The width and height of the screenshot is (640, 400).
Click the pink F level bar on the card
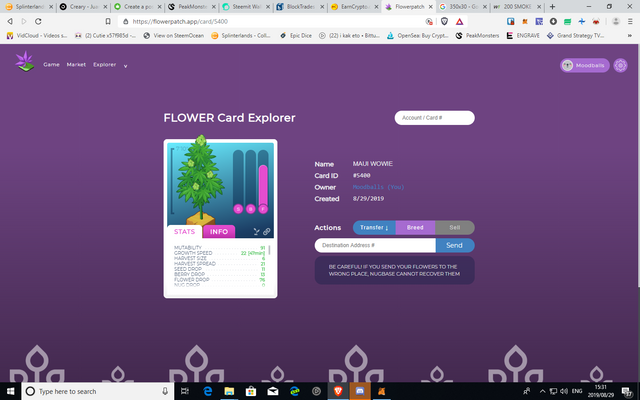[263, 185]
